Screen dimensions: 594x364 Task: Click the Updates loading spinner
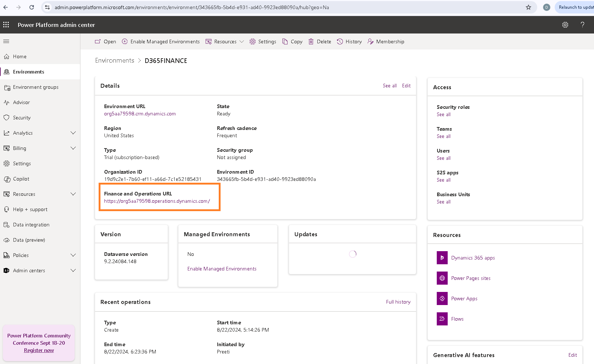tap(353, 254)
